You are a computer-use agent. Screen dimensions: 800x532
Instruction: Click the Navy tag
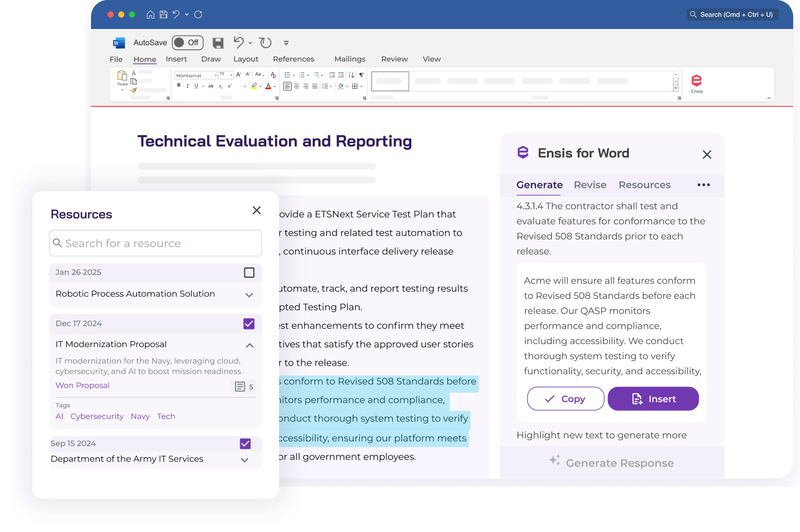140,416
